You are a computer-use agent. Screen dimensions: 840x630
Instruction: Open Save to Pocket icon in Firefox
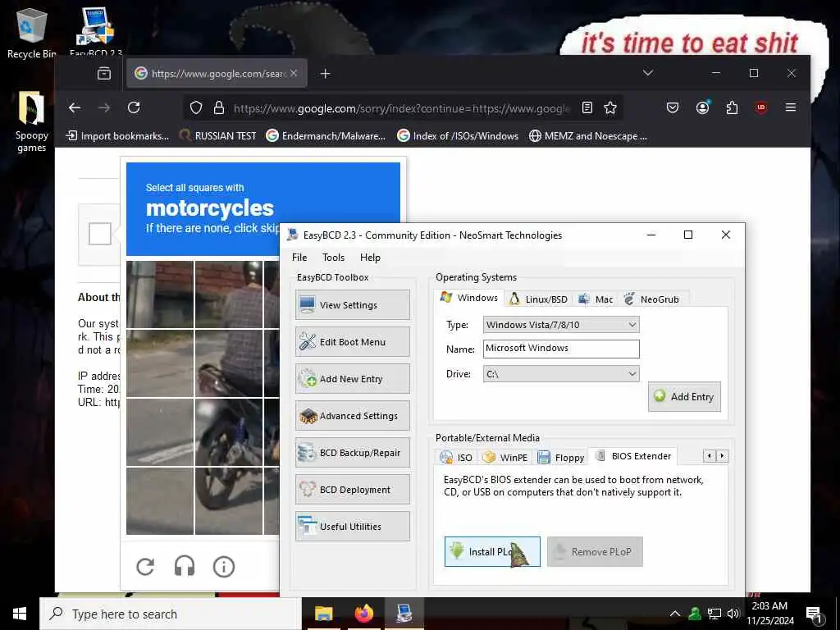673,107
